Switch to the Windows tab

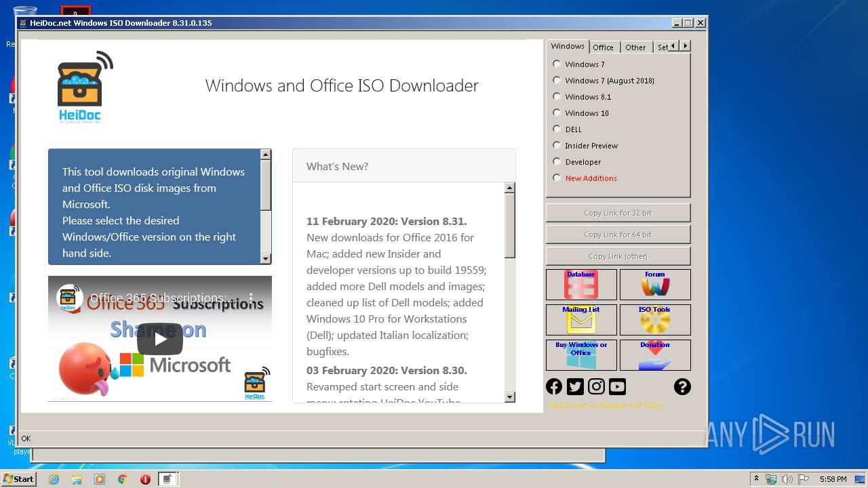tap(568, 46)
